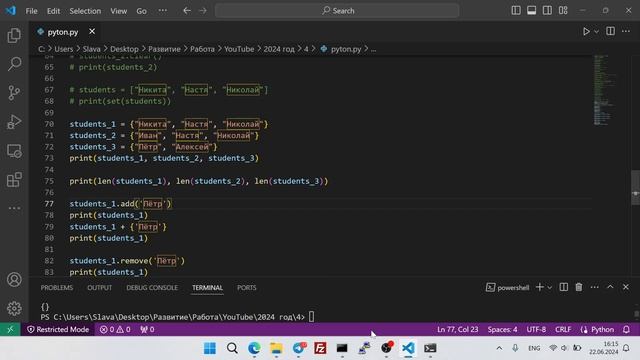Open the Search view in activity bar
Screen dimensions: 640x360
point(14,64)
